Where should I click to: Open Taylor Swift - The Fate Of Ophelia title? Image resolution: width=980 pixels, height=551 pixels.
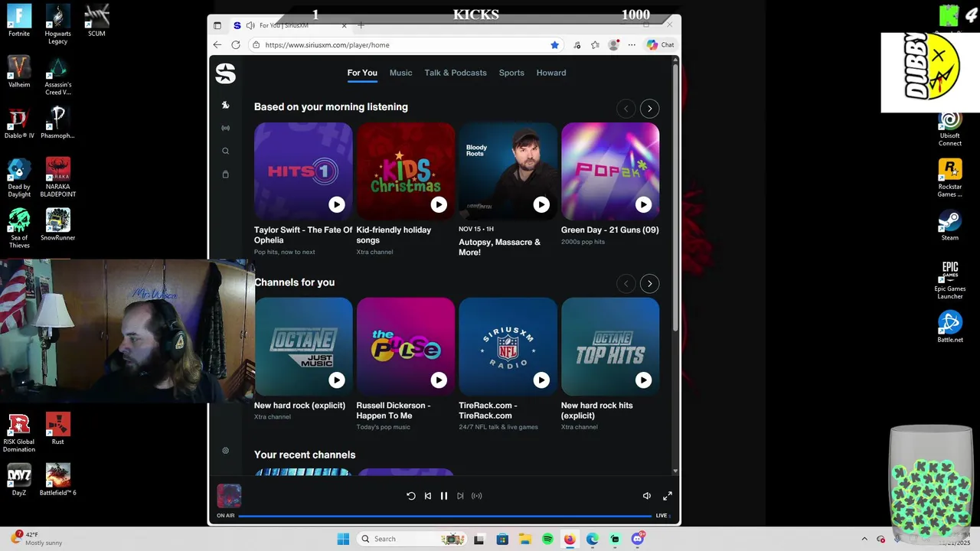[x=303, y=235]
